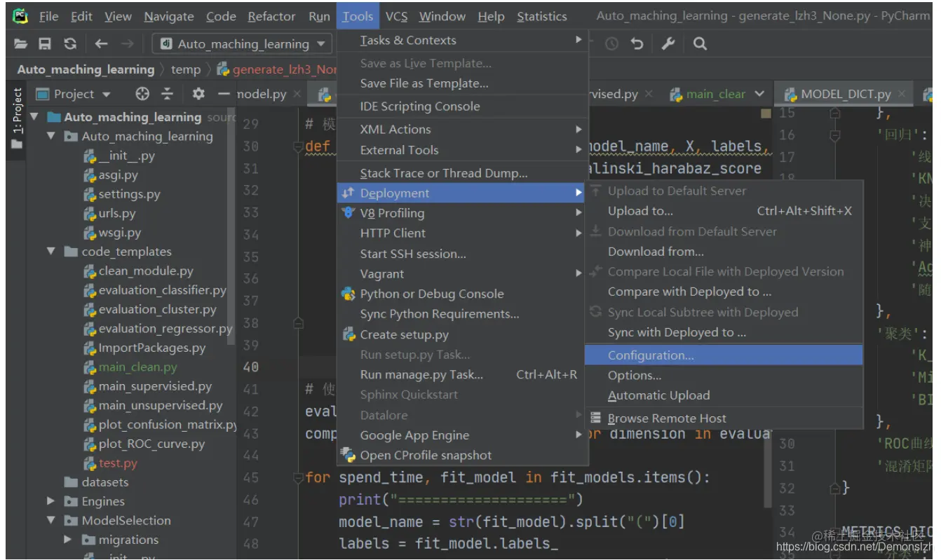Click the history clock toolbar icon

pos(611,43)
